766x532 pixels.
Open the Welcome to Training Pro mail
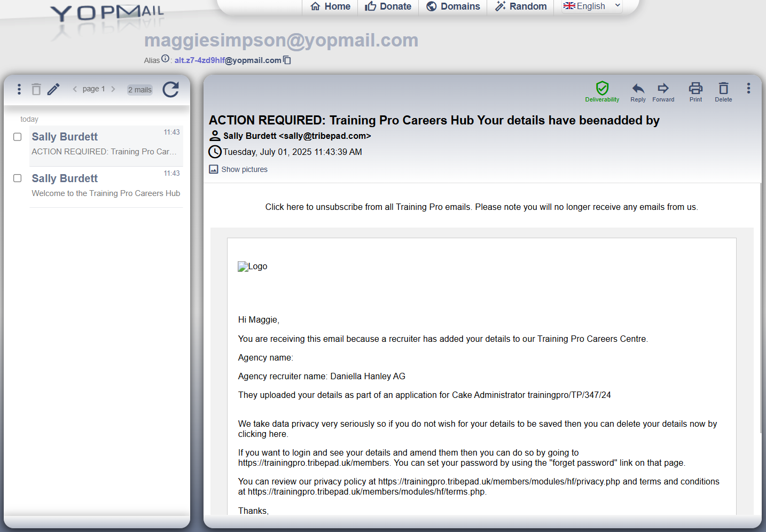click(106, 186)
